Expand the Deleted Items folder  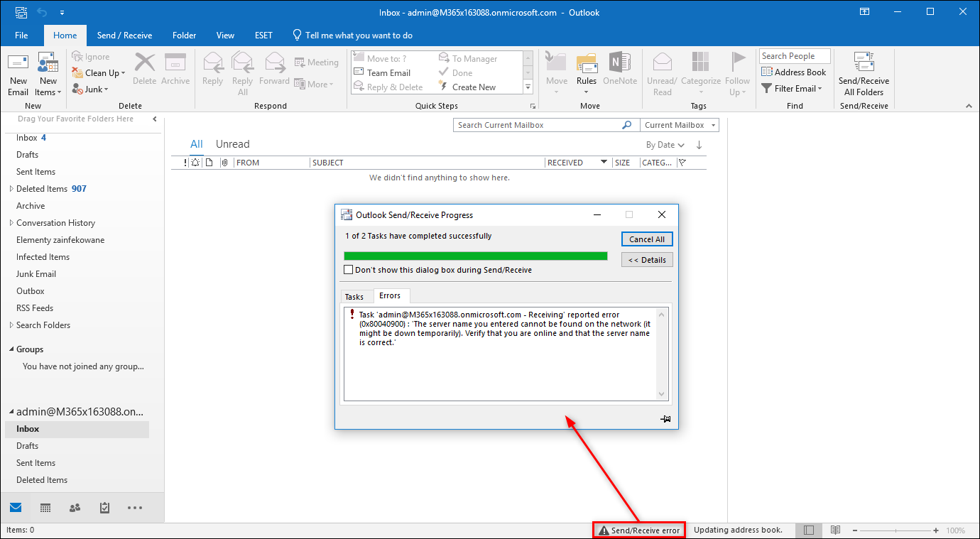(10, 188)
